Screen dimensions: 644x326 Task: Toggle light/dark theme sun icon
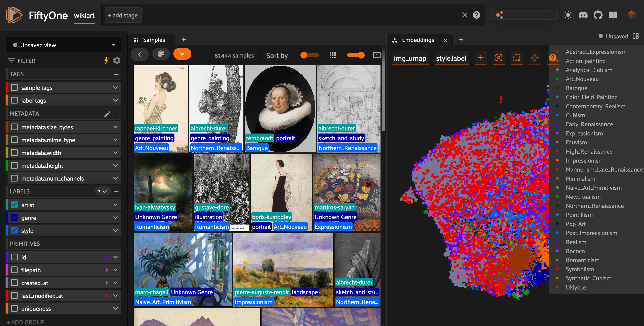coord(568,15)
